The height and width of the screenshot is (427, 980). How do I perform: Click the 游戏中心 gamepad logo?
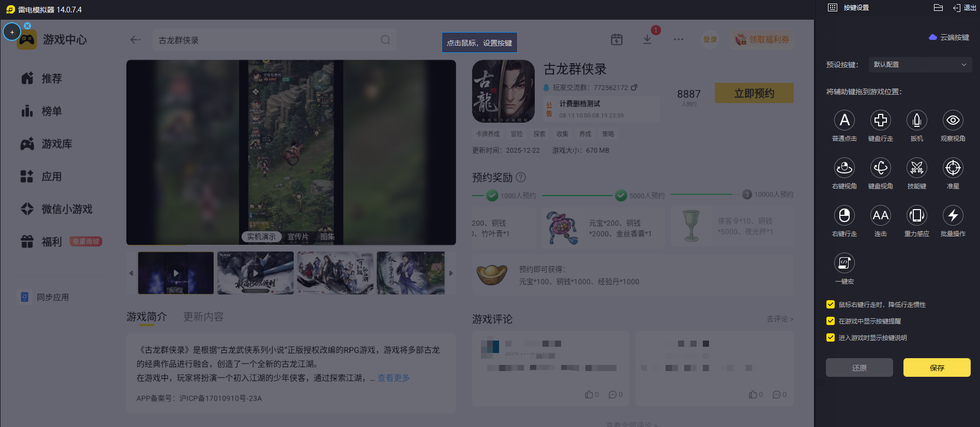pyautogui.click(x=27, y=40)
